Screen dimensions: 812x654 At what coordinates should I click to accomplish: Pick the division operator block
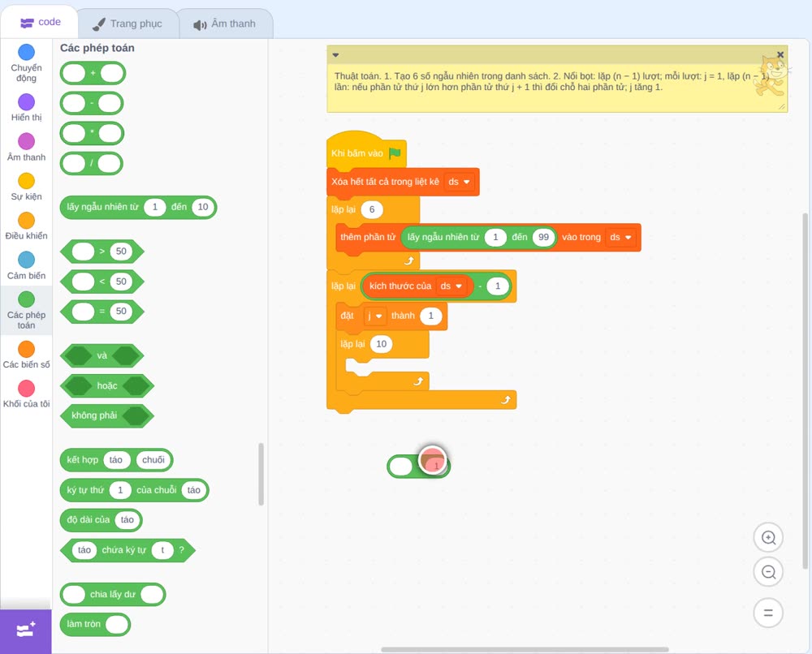(92, 164)
